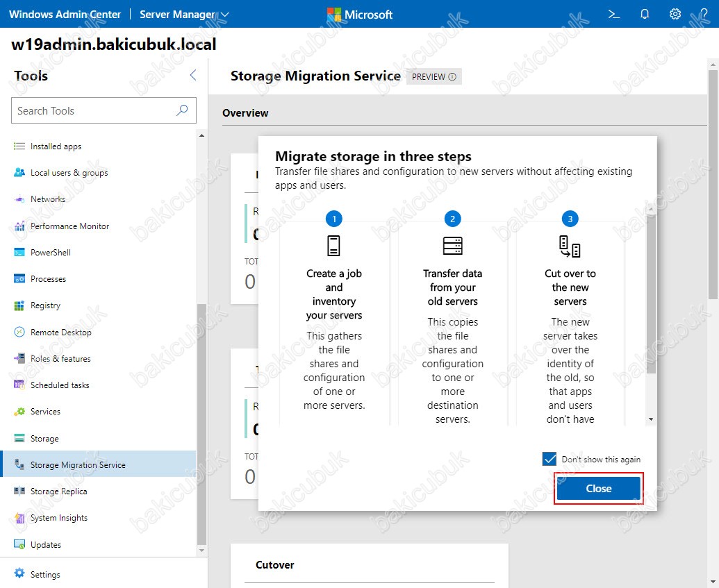Open the notifications bell
The image size is (719, 588).
coord(645,14)
